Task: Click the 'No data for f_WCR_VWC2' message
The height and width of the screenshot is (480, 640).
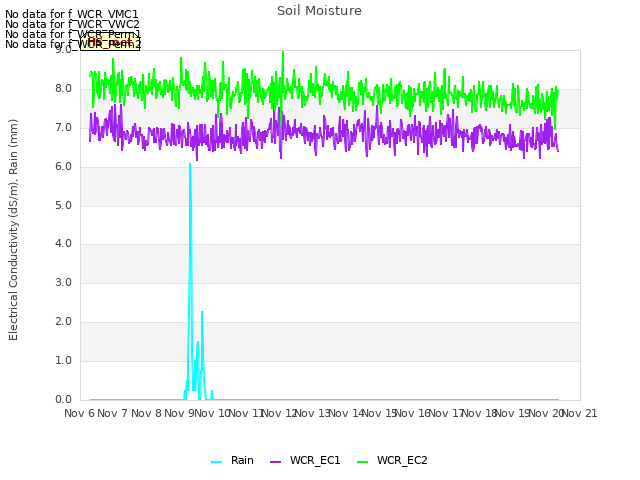Action: 72,24
